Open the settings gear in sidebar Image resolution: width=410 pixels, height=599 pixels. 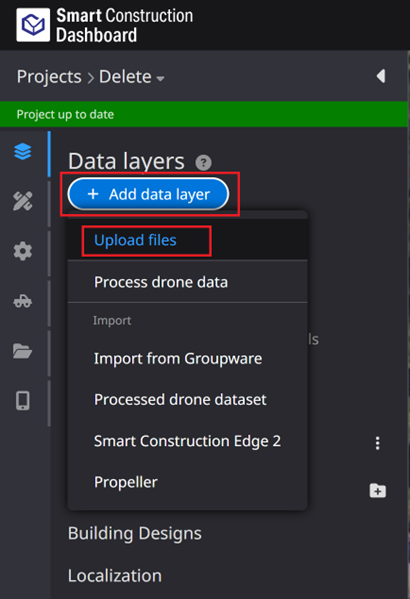(x=23, y=251)
